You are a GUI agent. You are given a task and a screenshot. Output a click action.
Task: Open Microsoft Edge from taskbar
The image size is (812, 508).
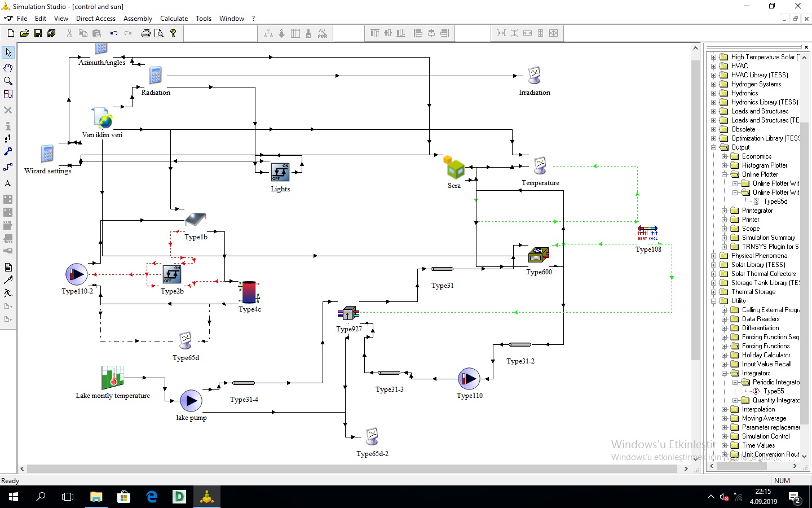pos(152,497)
